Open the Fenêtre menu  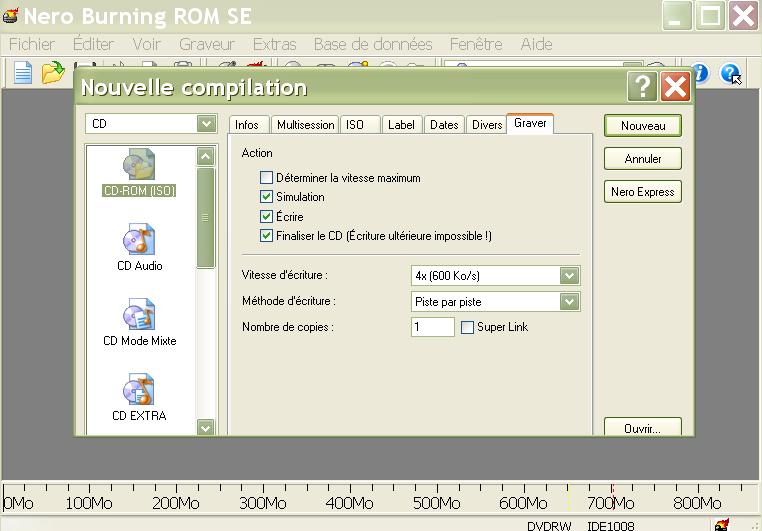tap(476, 44)
